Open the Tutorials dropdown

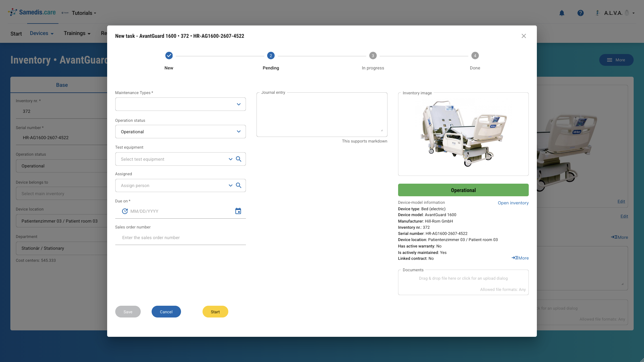[x=84, y=13]
